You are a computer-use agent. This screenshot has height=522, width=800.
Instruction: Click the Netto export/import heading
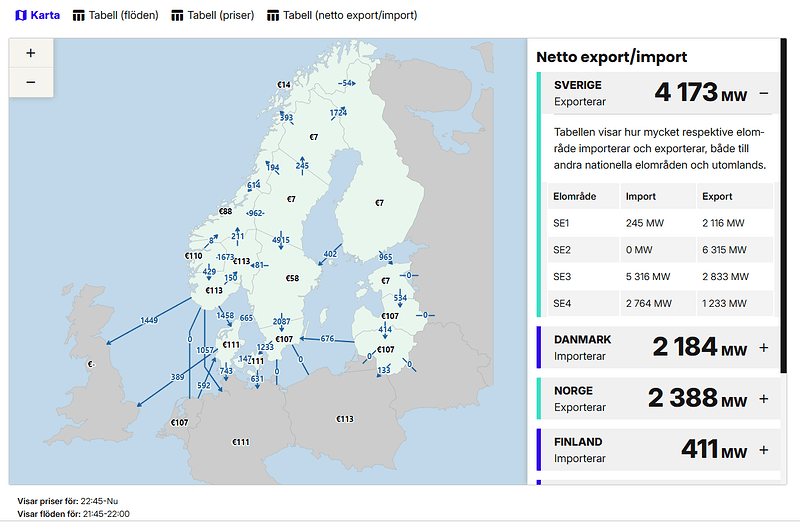click(611, 57)
